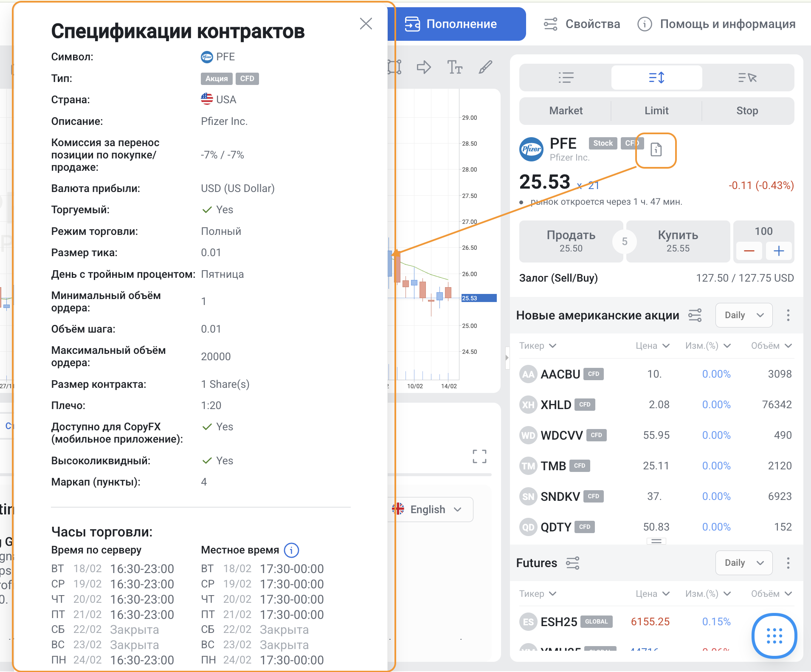
Task: Click the Stock badge next to PFE
Action: click(603, 143)
